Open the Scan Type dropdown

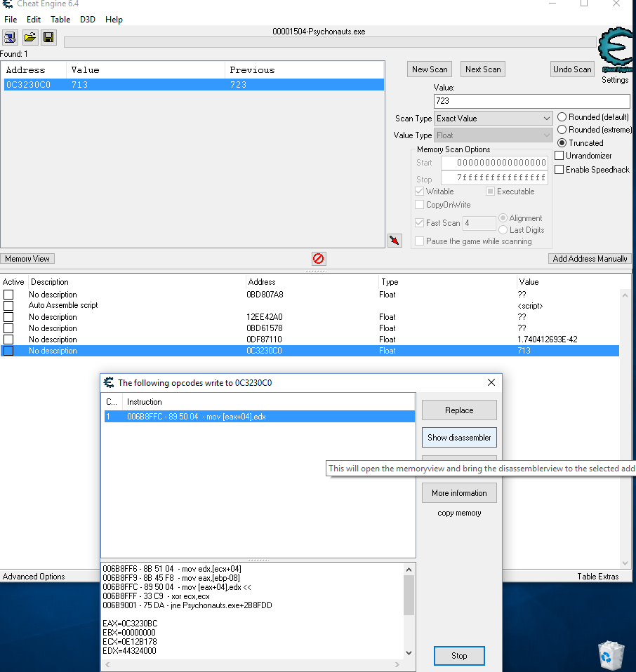493,119
